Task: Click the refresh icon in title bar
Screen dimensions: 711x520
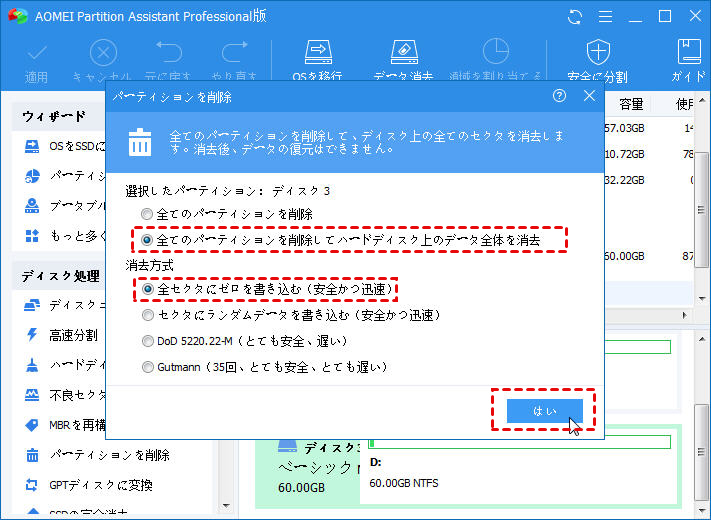Action: point(575,17)
